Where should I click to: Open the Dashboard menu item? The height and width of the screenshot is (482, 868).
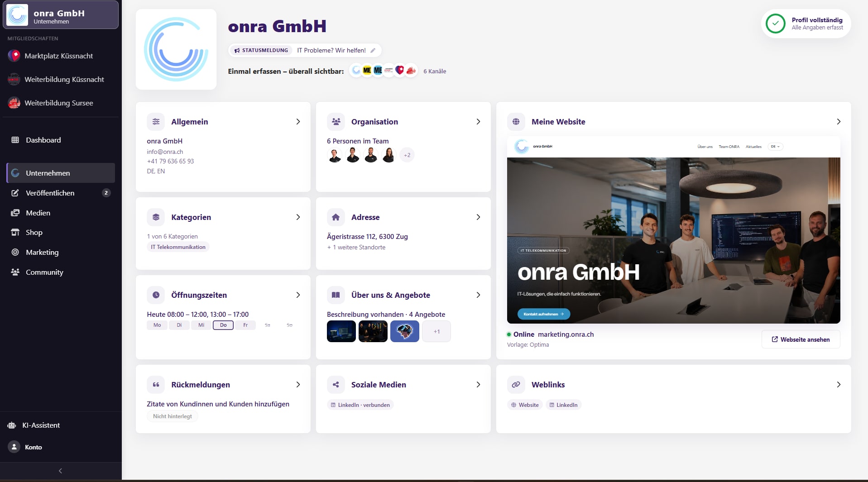point(61,140)
